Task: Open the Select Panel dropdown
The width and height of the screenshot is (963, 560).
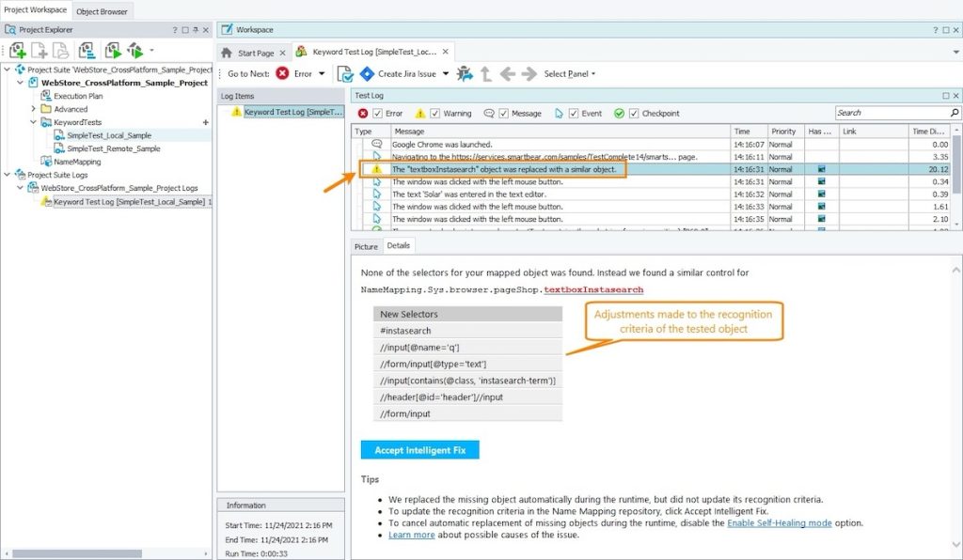Action: pyautogui.click(x=570, y=73)
